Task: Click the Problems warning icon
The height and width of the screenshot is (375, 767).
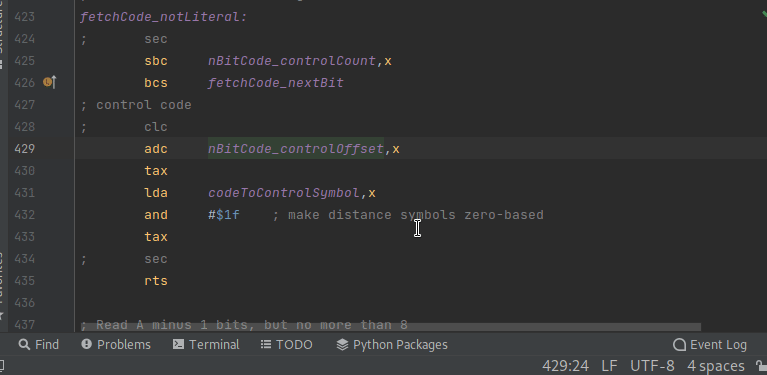Action: coord(87,344)
